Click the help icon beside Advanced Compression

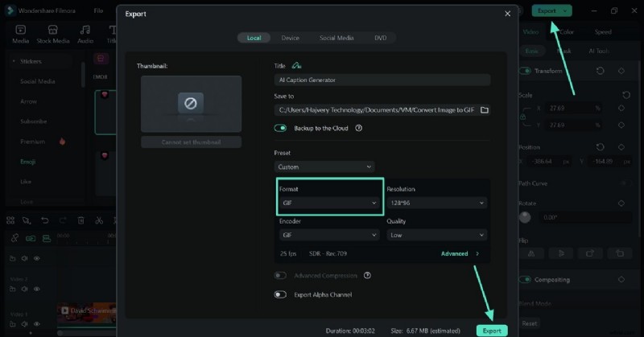(367, 275)
